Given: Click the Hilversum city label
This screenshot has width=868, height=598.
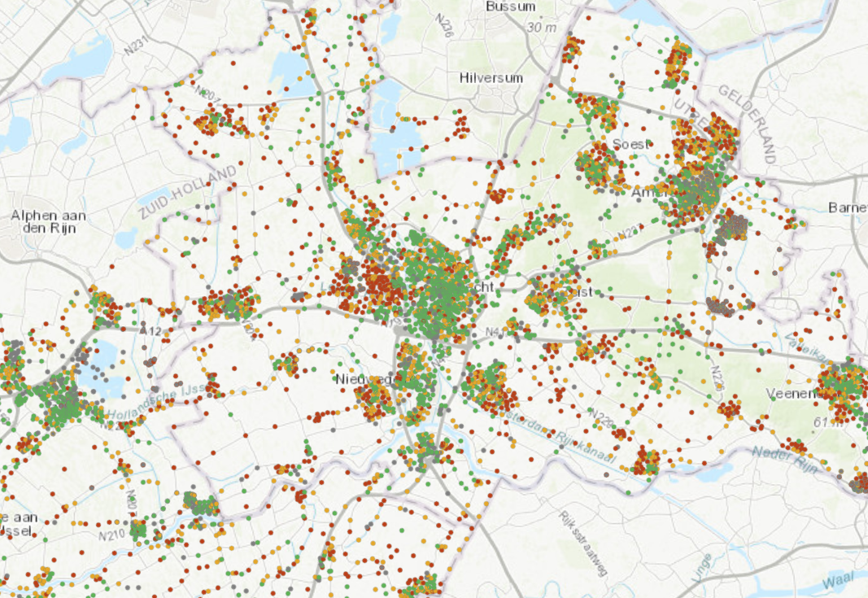Looking at the screenshot, I should pyautogui.click(x=491, y=78).
